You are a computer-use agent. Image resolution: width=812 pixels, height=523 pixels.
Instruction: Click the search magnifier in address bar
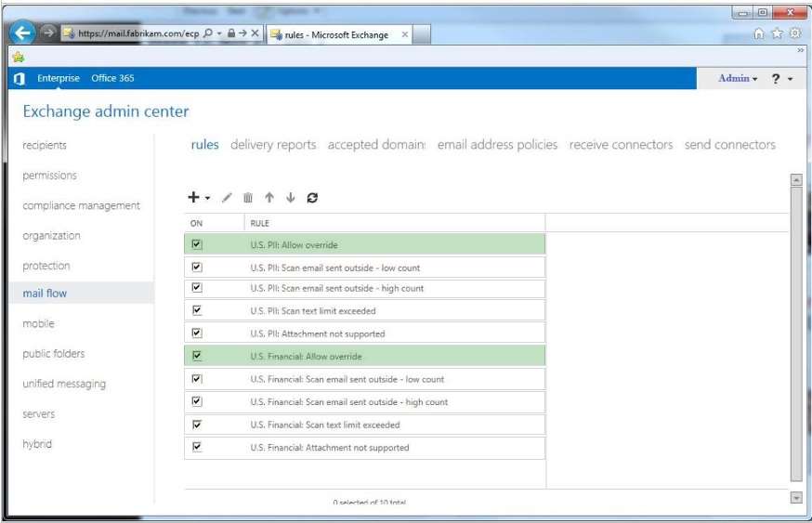[x=208, y=33]
